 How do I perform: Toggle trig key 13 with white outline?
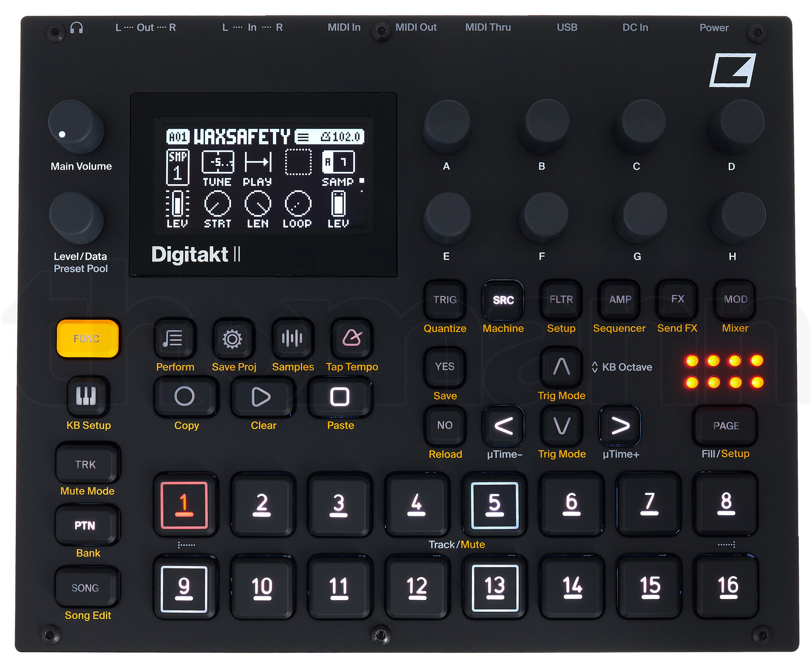(x=494, y=587)
